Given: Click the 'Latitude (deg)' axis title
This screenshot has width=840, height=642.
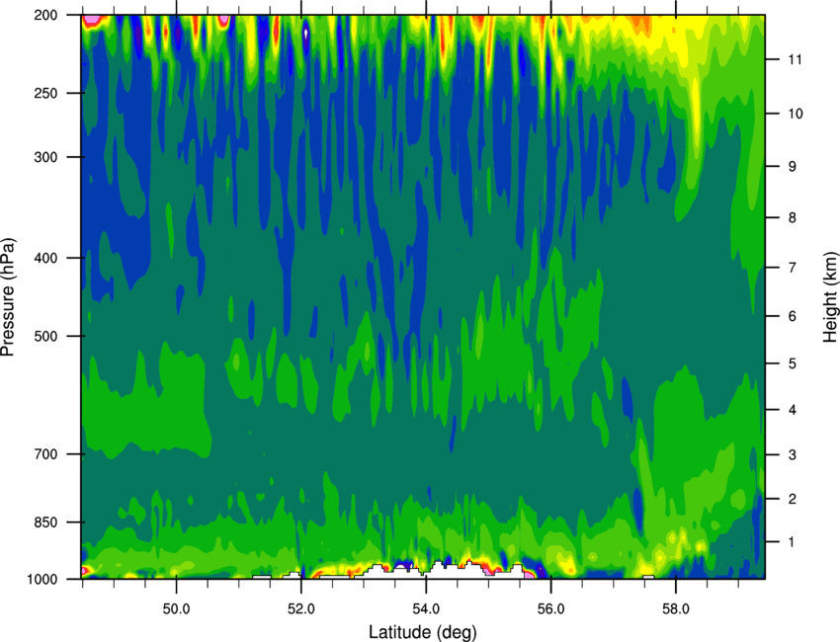Looking at the screenshot, I should coord(423,632).
